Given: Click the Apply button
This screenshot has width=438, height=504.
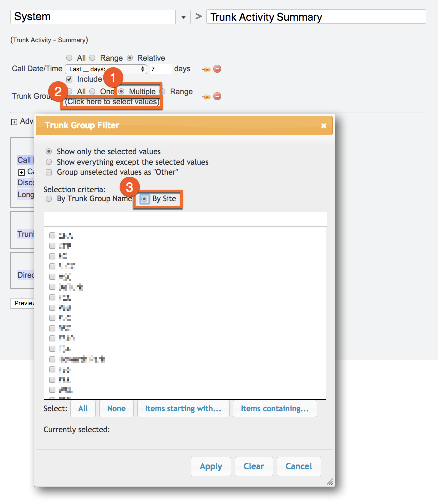Looking at the screenshot, I should pos(211,466).
